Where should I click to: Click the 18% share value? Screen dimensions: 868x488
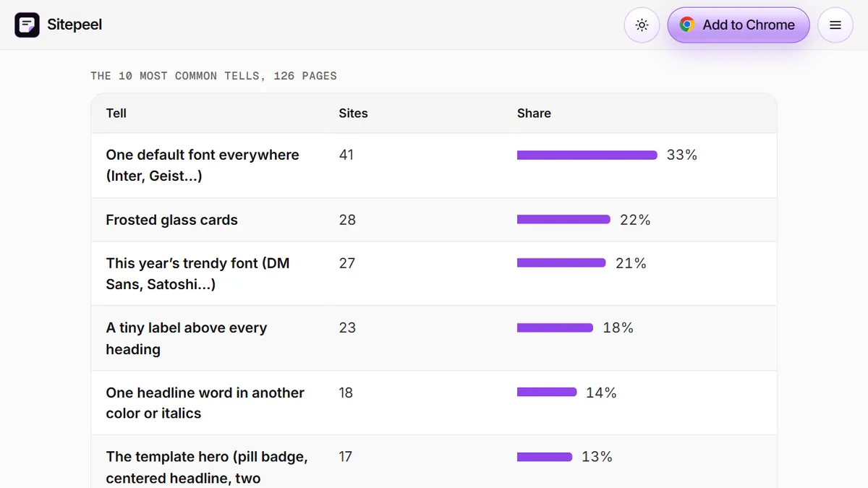click(618, 328)
